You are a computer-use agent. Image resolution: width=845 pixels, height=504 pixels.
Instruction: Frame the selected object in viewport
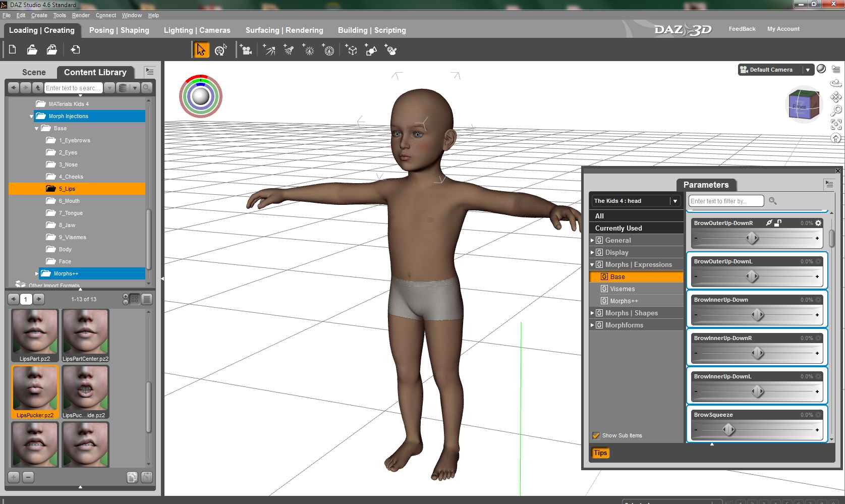click(836, 124)
